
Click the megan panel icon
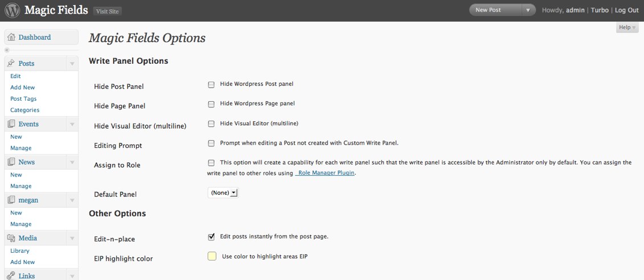[11, 200]
